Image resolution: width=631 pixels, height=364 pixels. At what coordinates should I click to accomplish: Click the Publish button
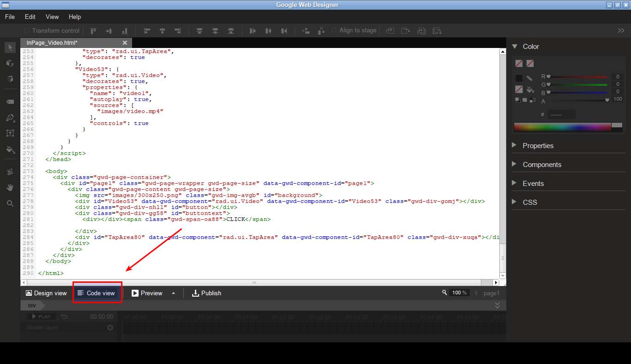206,293
